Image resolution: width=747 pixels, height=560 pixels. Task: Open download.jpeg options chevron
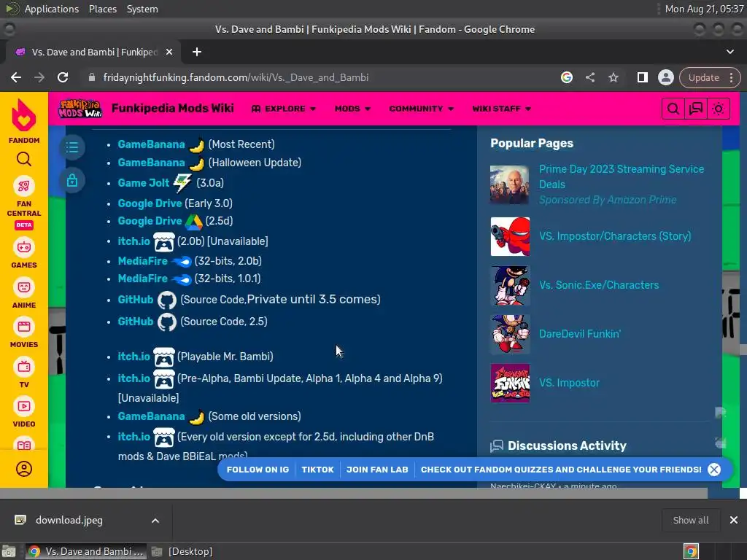coord(155,521)
